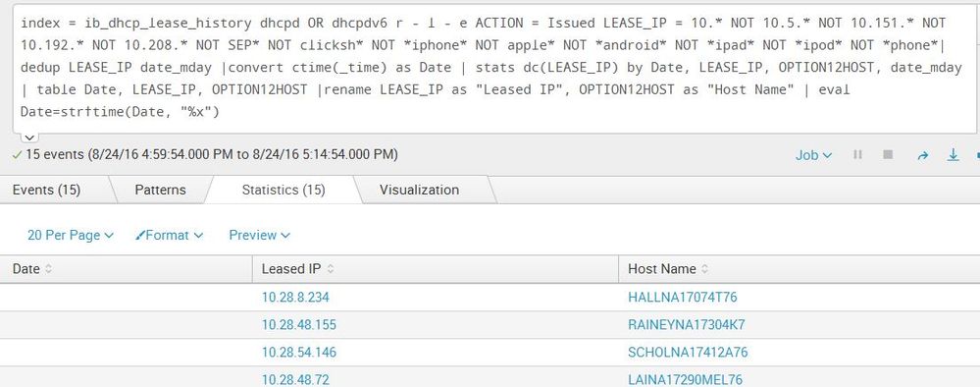980x387 pixels.
Task: Click inside the search query box
Action: click(493, 67)
